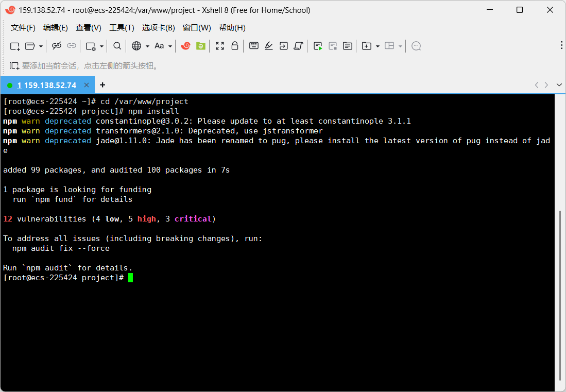The height and width of the screenshot is (392, 566).
Task: Click the red '12' vulnerabilities count
Action: 8,219
